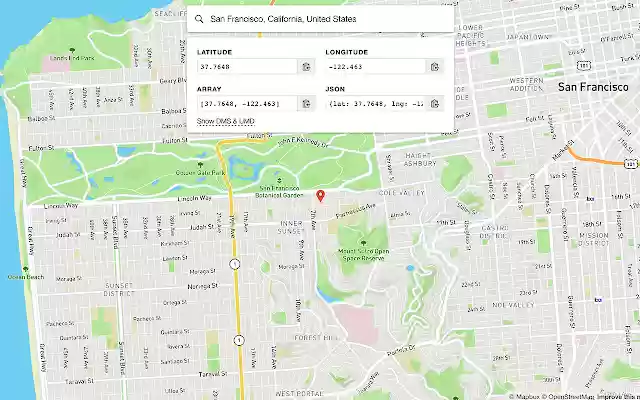Screen dimensions: 640x400
Task: Select the JSON coordinates field
Action: [x=376, y=104]
